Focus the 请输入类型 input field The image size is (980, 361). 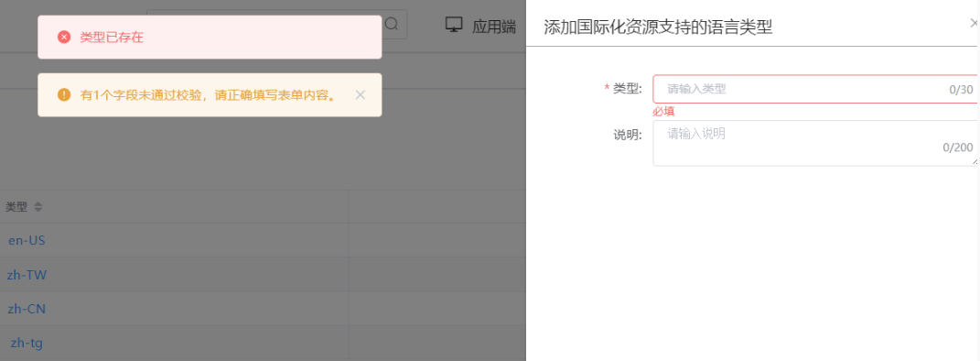[x=814, y=89]
